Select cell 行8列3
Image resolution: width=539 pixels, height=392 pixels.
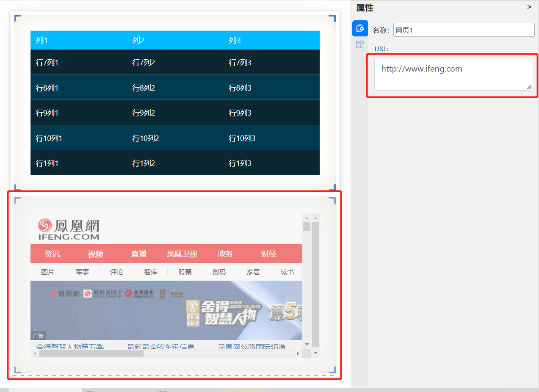pos(240,88)
